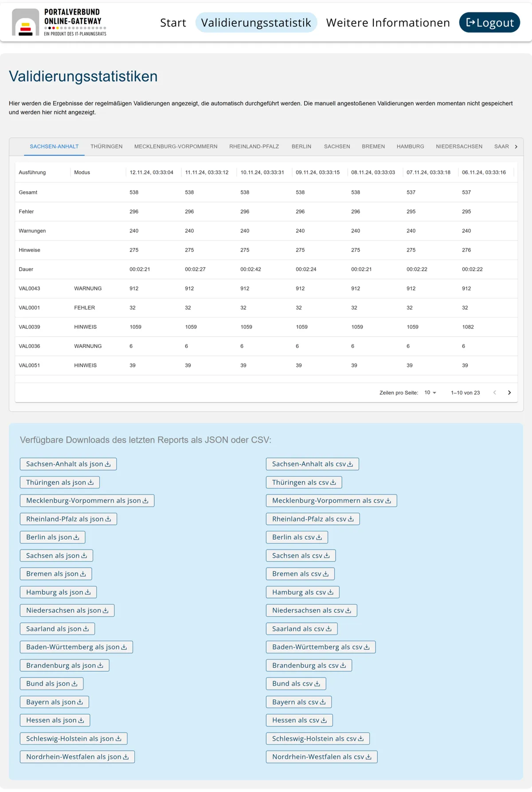Click the Dauer value 00:02:42
The width and height of the screenshot is (532, 792).
tap(250, 269)
